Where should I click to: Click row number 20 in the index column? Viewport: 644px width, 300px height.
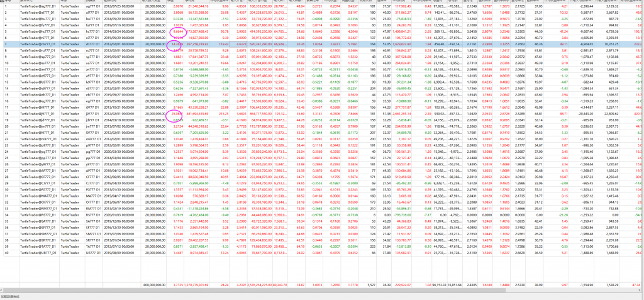(6, 127)
